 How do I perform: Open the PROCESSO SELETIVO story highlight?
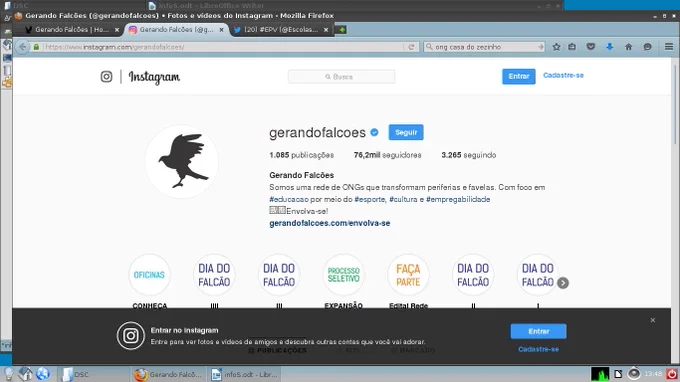click(343, 275)
